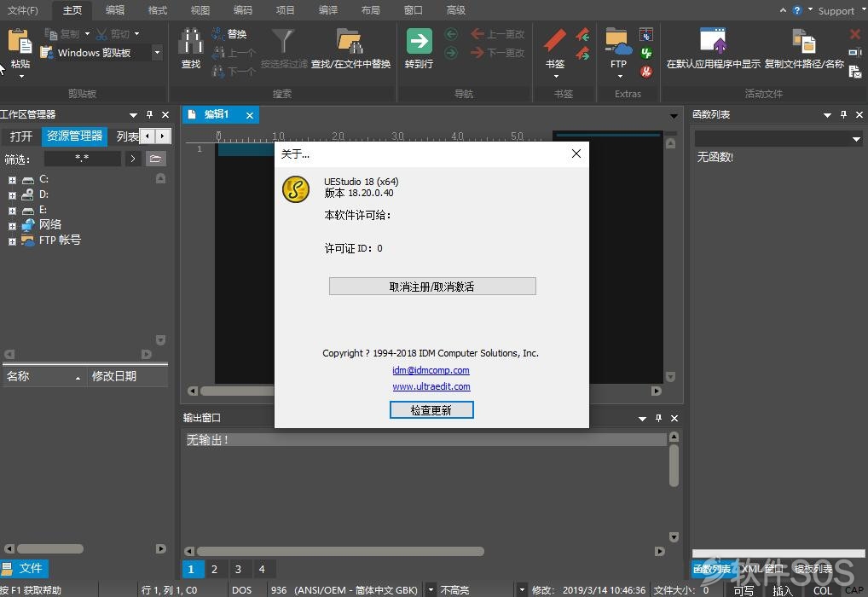Screen dimensions: 868x597
Task: Open the FTP dropdown arrow
Action: point(620,77)
